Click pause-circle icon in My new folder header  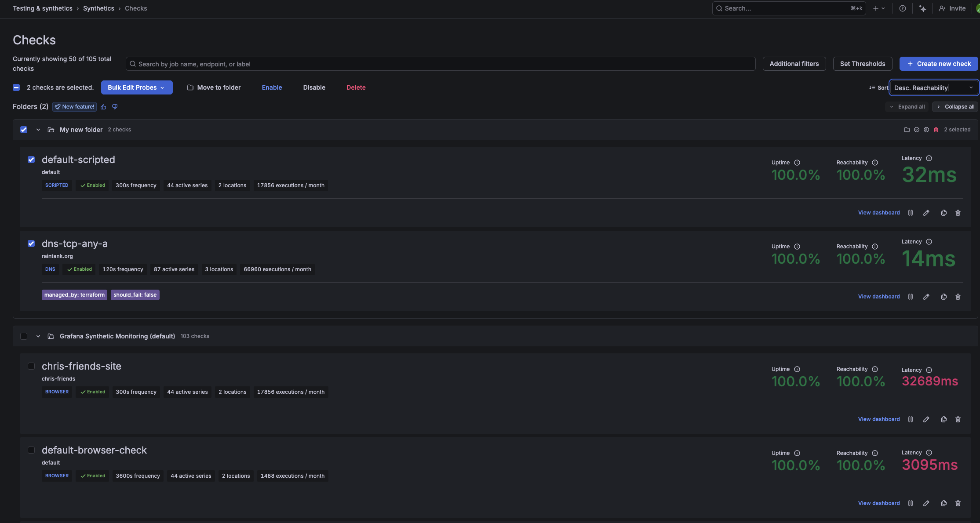[926, 130]
